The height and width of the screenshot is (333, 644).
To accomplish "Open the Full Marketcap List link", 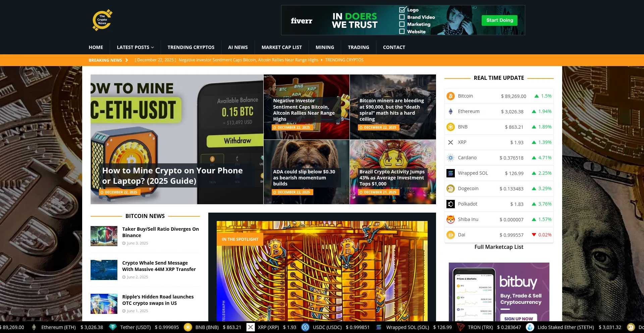I will coord(498,247).
